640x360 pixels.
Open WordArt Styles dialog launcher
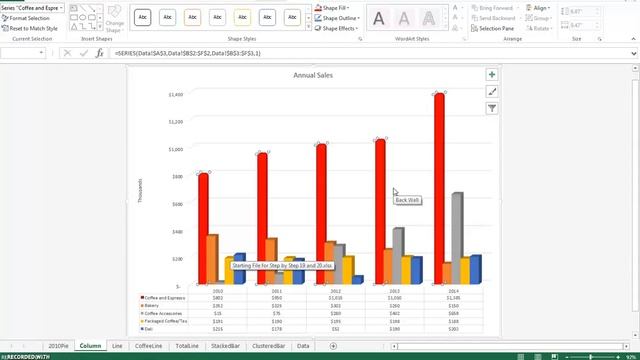[464, 39]
